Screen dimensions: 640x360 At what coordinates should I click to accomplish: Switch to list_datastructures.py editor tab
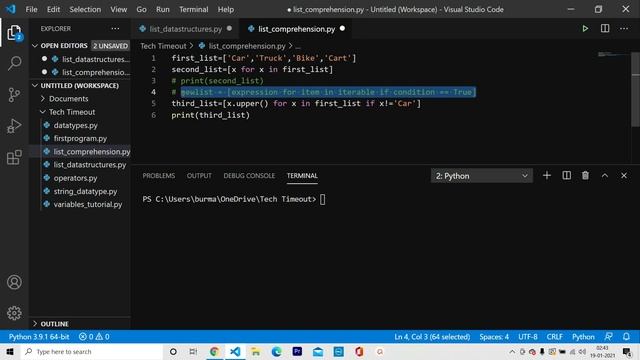click(x=185, y=29)
